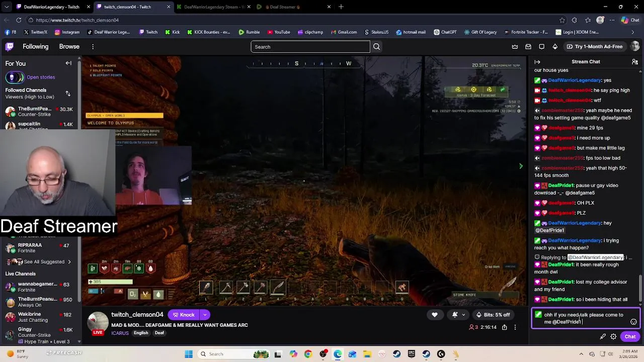
Task: Toggle channel notifications bell
Action: click(455, 315)
